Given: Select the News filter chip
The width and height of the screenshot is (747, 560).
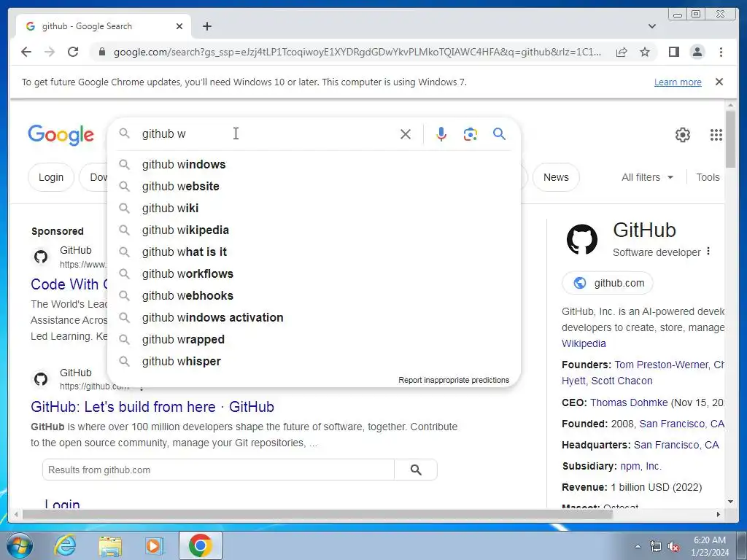Looking at the screenshot, I should pos(556,177).
